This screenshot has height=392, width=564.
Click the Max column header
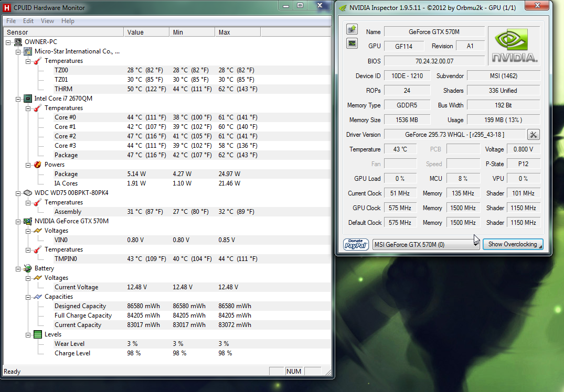(238, 32)
